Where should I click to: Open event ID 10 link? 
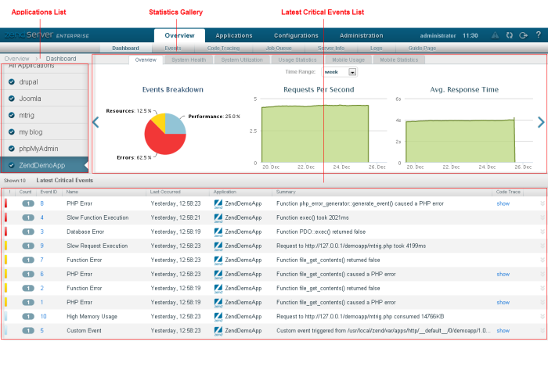pyautogui.click(x=44, y=316)
